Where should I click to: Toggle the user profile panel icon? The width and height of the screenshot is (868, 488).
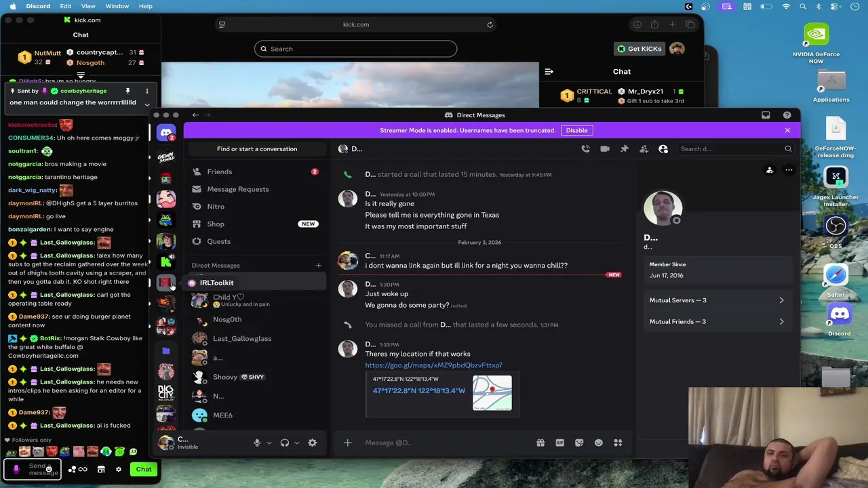[663, 149]
